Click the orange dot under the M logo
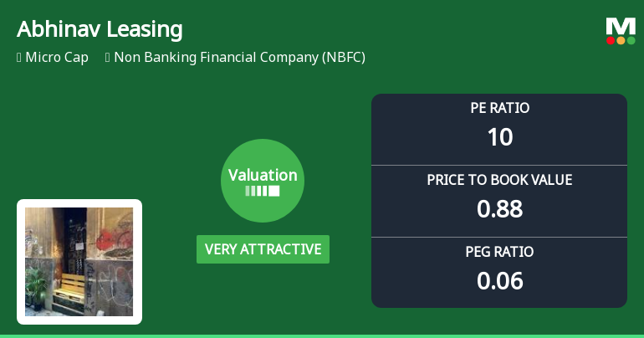The image size is (644, 338). coord(621,40)
